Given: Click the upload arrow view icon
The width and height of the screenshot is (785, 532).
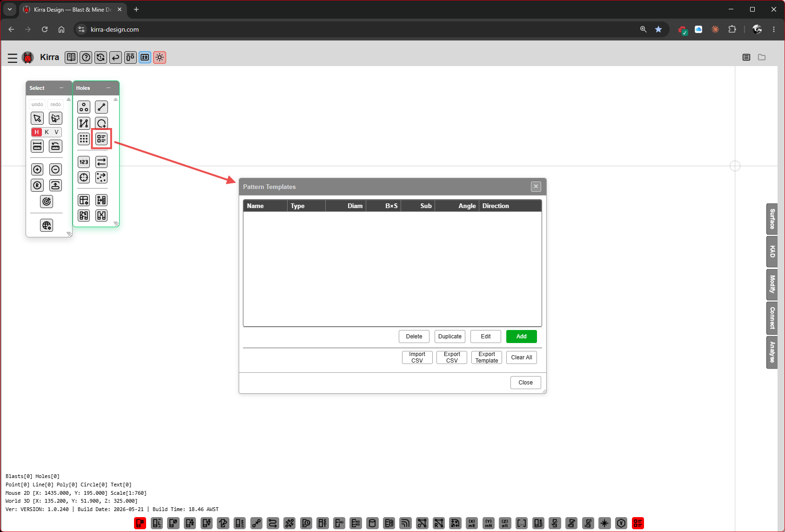Looking at the screenshot, I should pyautogui.click(x=55, y=185).
